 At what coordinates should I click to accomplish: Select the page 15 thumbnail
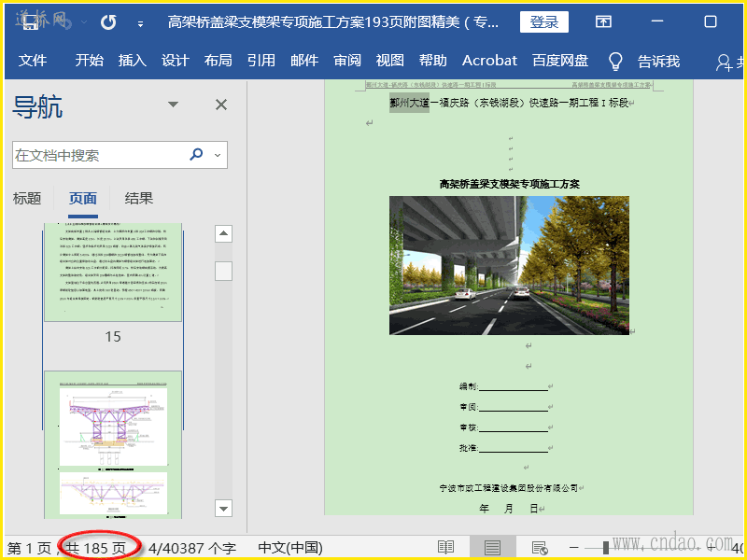coord(113,272)
